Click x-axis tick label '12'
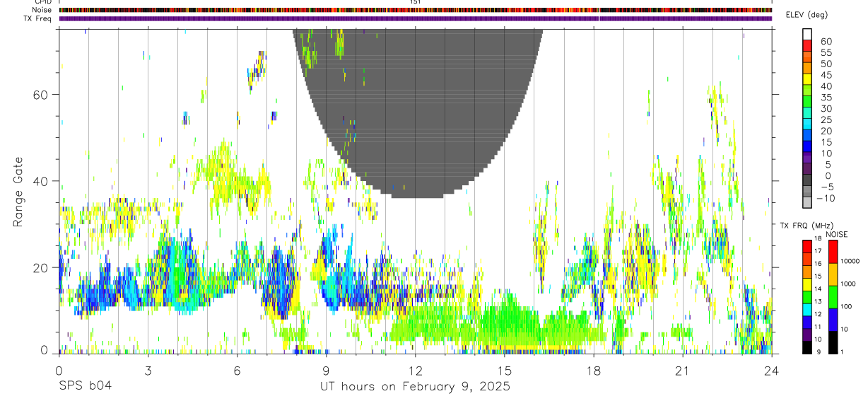The width and height of the screenshot is (868, 401). click(415, 370)
